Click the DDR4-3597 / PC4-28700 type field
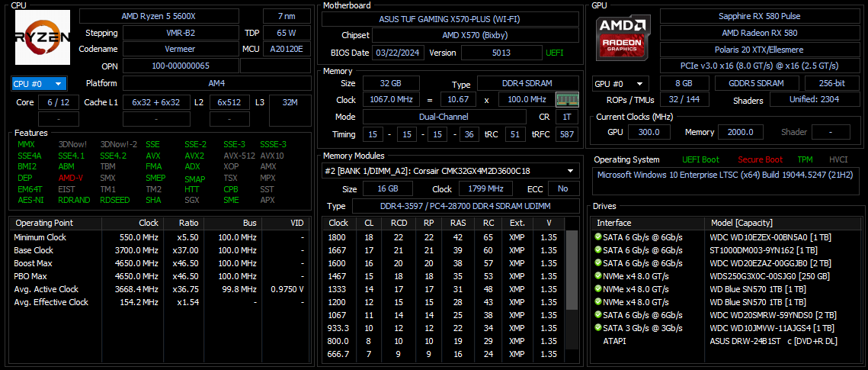 465,206
